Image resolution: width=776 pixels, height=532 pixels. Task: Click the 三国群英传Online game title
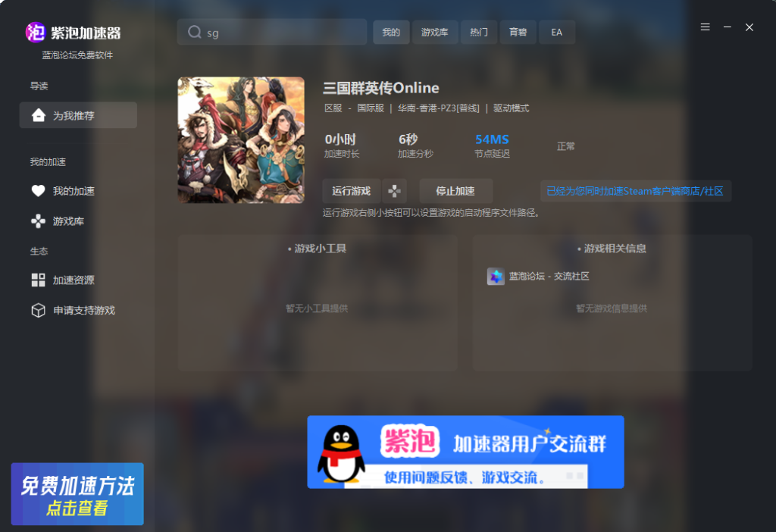click(x=381, y=88)
